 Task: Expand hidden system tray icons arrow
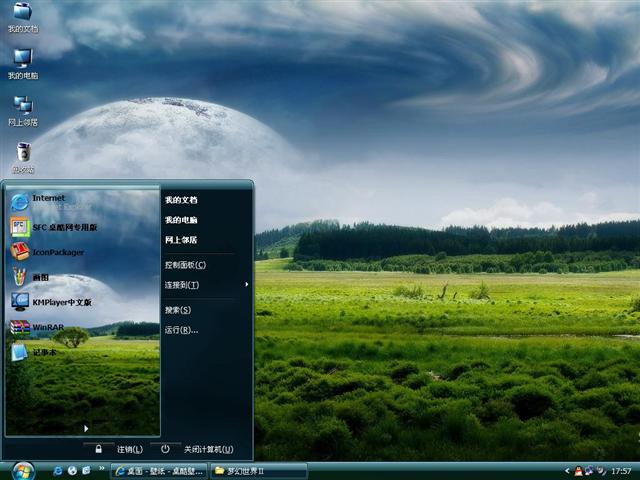[567, 471]
